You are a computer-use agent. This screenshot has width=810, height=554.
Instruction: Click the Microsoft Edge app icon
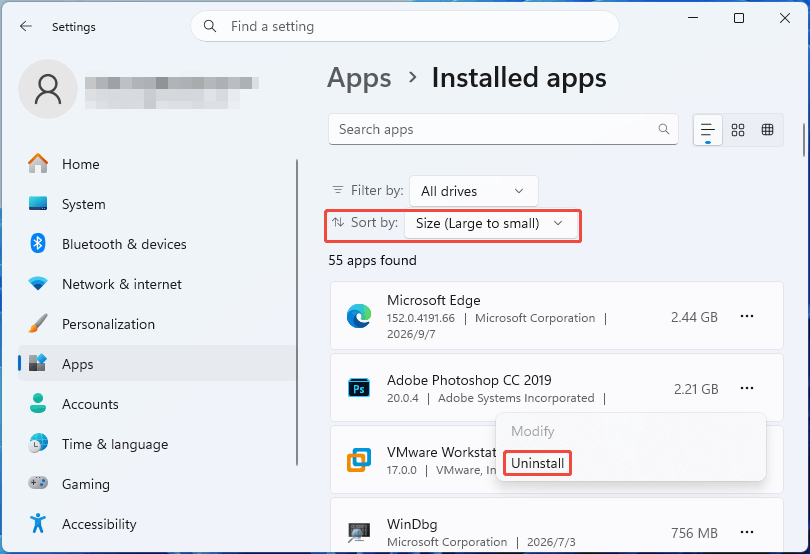pos(359,316)
